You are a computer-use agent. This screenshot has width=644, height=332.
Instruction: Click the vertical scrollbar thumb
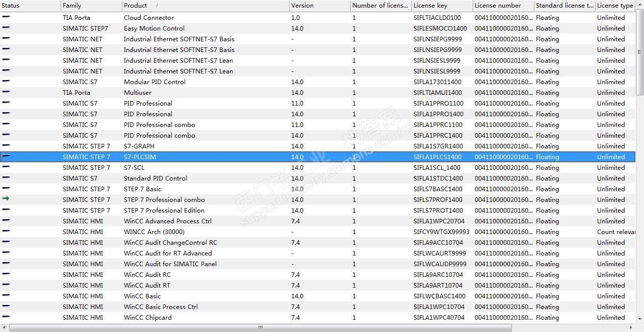click(x=640, y=52)
